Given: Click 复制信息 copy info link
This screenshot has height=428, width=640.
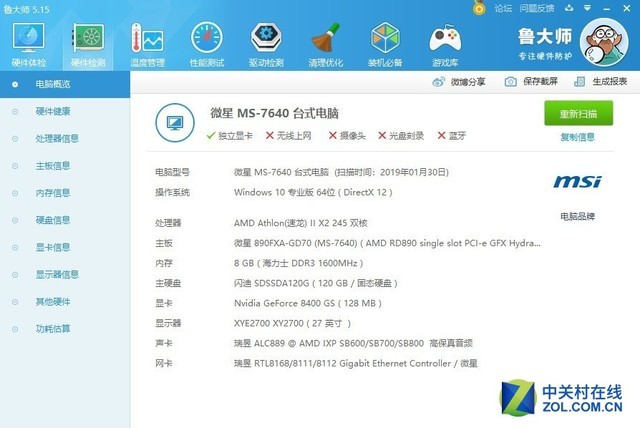Looking at the screenshot, I should [x=578, y=137].
